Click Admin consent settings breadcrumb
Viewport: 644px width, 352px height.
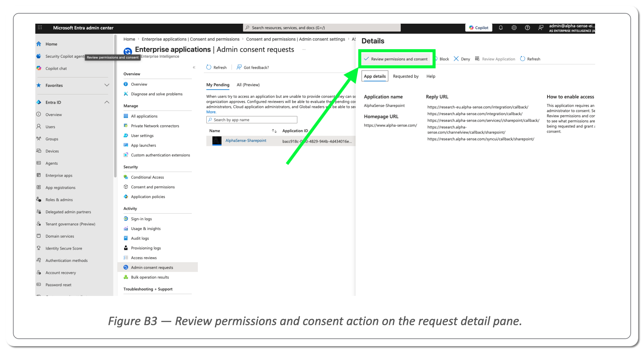[x=295, y=39]
